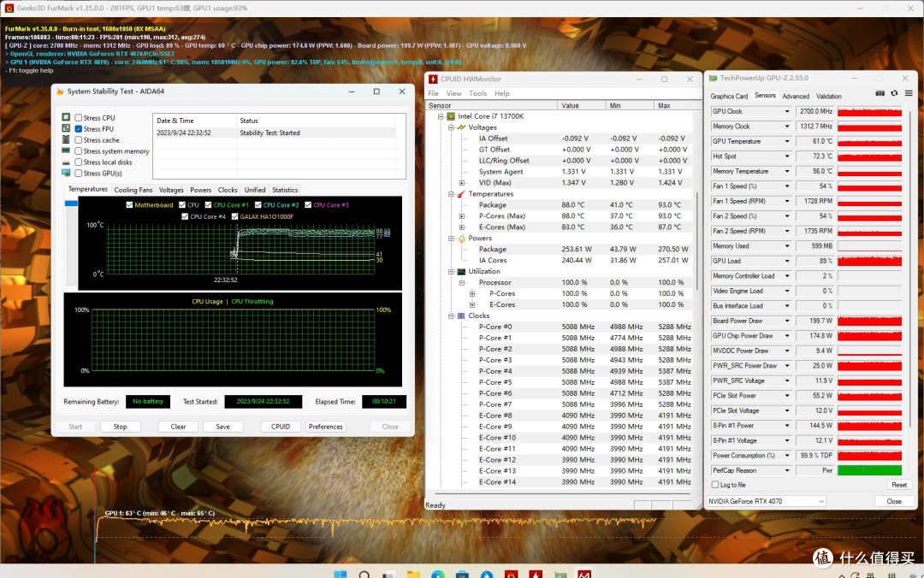
Task: Click the Stress system memory RAM icon
Action: 66,150
